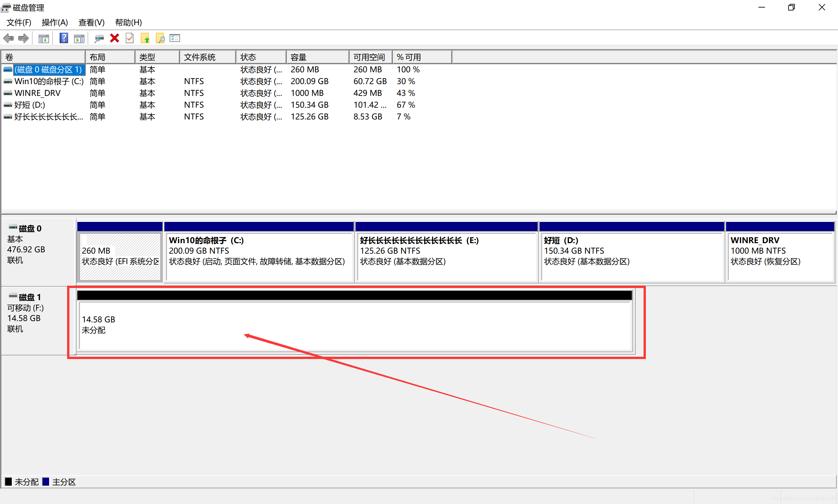This screenshot has width=838, height=504.
Task: Click the rescan disks toolbar icon
Action: tap(99, 38)
